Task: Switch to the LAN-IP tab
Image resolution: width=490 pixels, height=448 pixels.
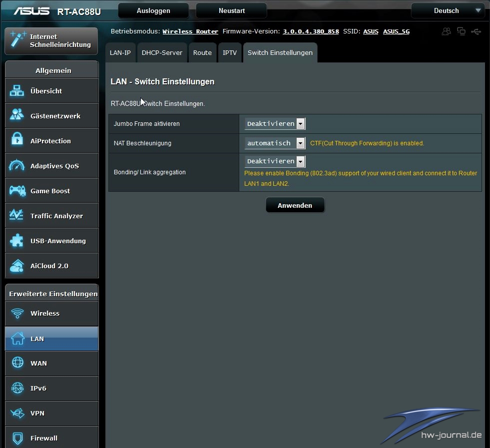Action: pyautogui.click(x=120, y=52)
